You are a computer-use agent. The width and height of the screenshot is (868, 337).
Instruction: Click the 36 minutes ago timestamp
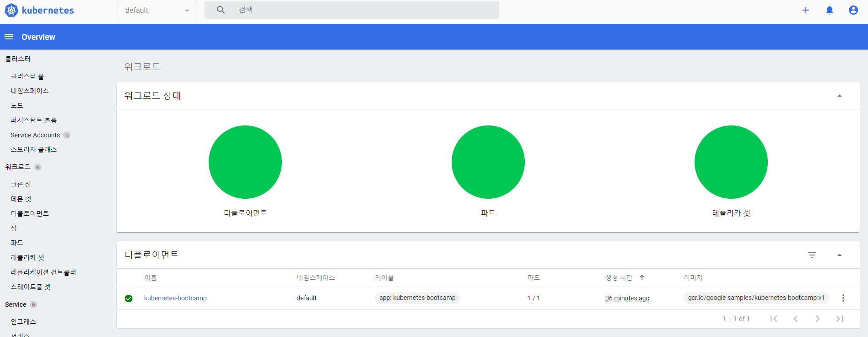point(627,298)
